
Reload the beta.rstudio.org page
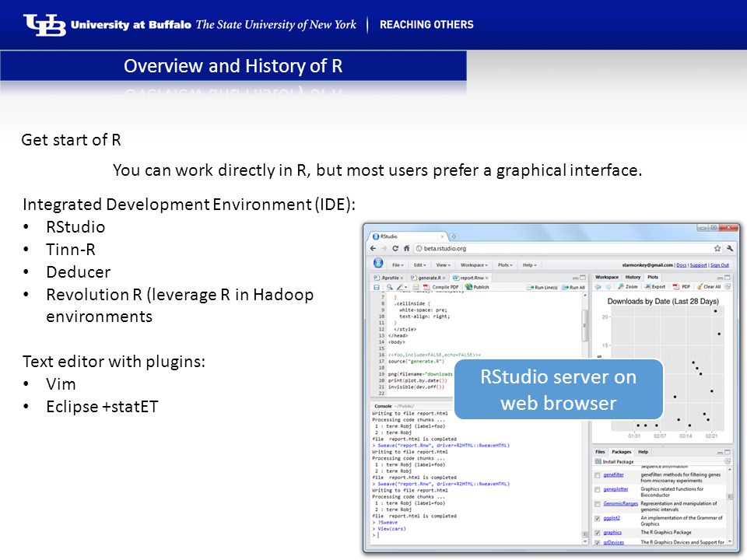(x=395, y=248)
